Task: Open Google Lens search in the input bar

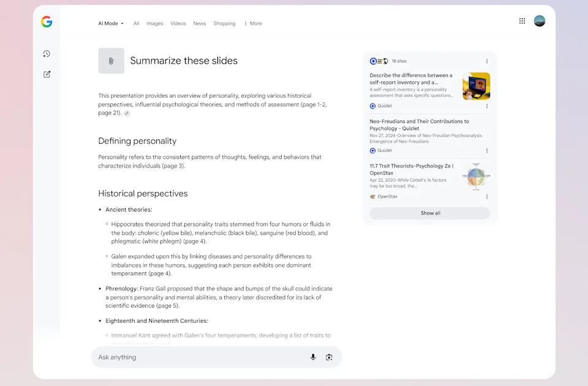Action: pos(329,357)
